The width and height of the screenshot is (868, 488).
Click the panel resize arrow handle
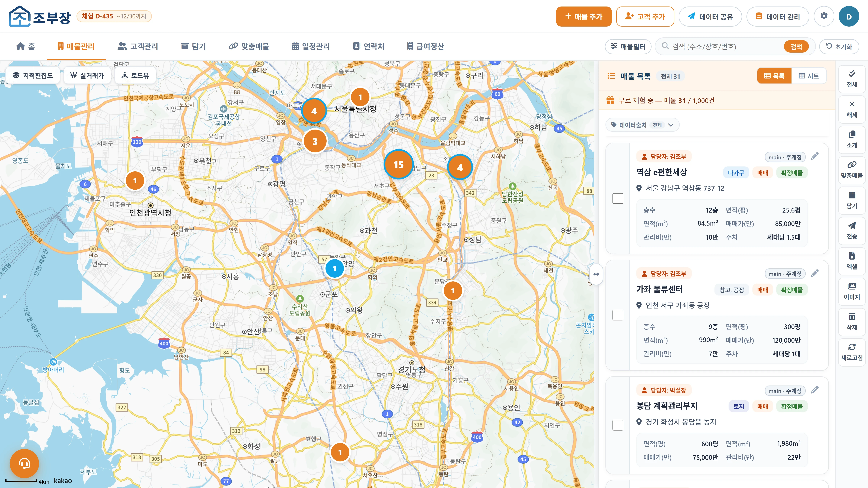pos(596,274)
